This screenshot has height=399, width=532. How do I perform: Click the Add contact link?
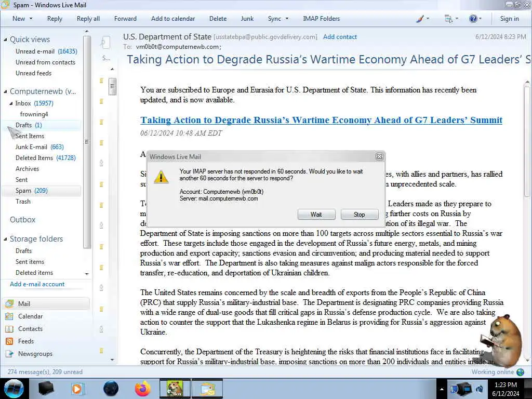tap(340, 37)
